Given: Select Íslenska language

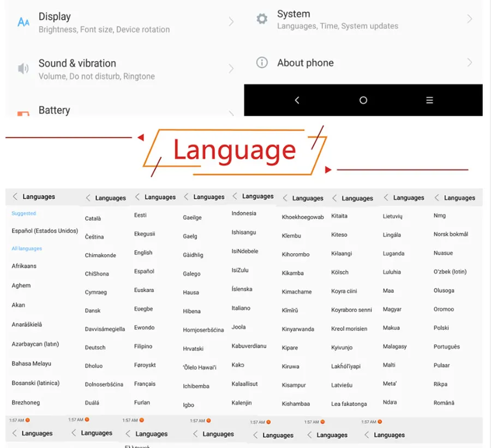Looking at the screenshot, I should 242,289.
